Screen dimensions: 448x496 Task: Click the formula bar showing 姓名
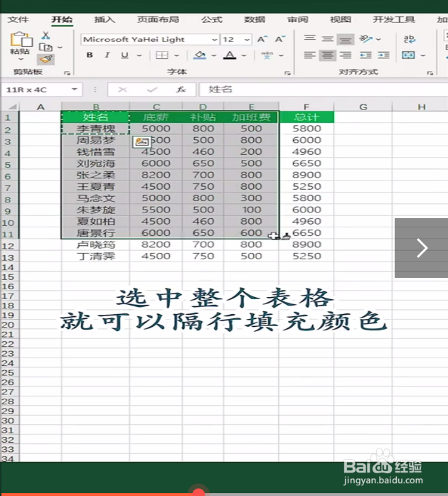[x=323, y=90]
